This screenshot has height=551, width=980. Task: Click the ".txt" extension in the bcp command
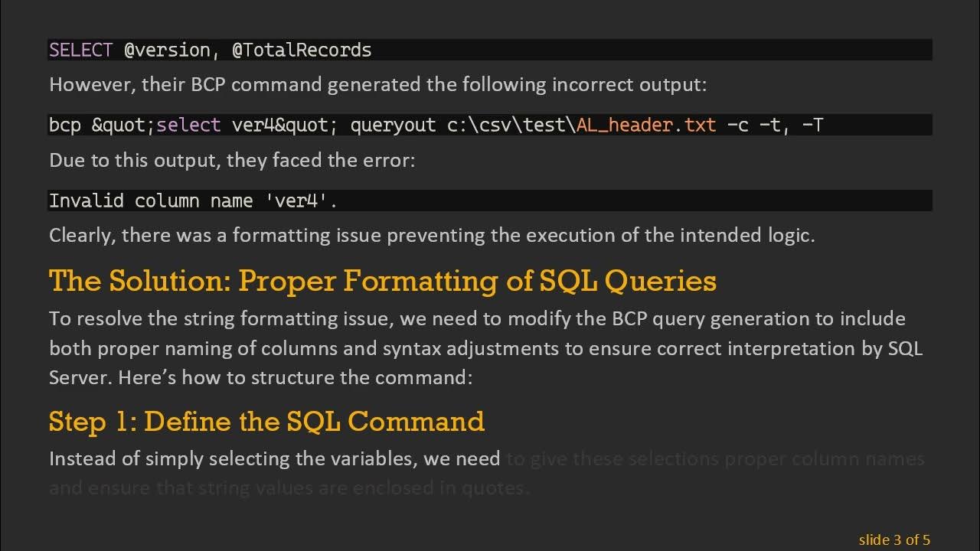coord(695,126)
